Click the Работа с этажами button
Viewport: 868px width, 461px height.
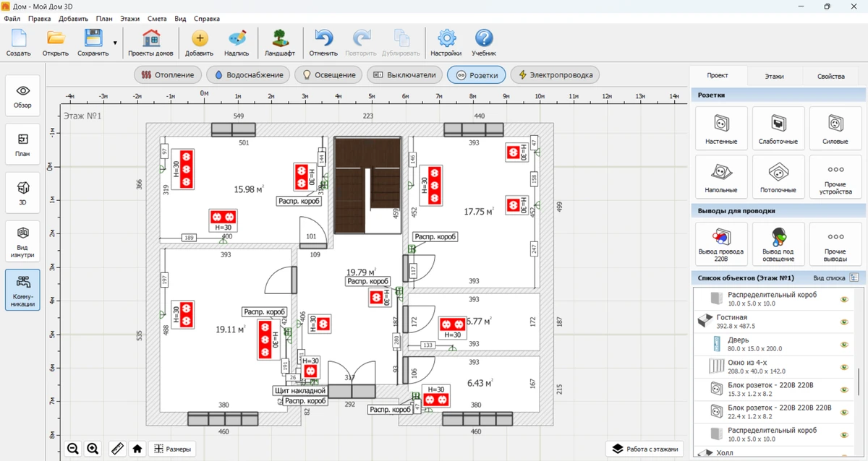(645, 449)
